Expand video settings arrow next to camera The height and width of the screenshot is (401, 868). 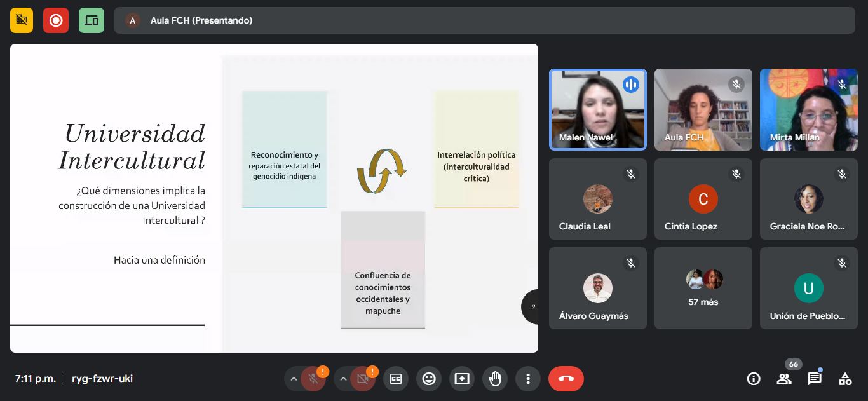pos(343,379)
